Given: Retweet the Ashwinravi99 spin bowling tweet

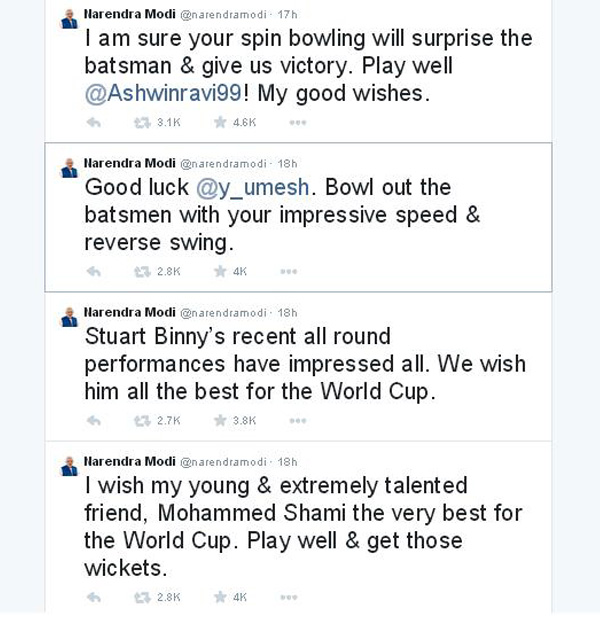Looking at the screenshot, I should [x=141, y=123].
